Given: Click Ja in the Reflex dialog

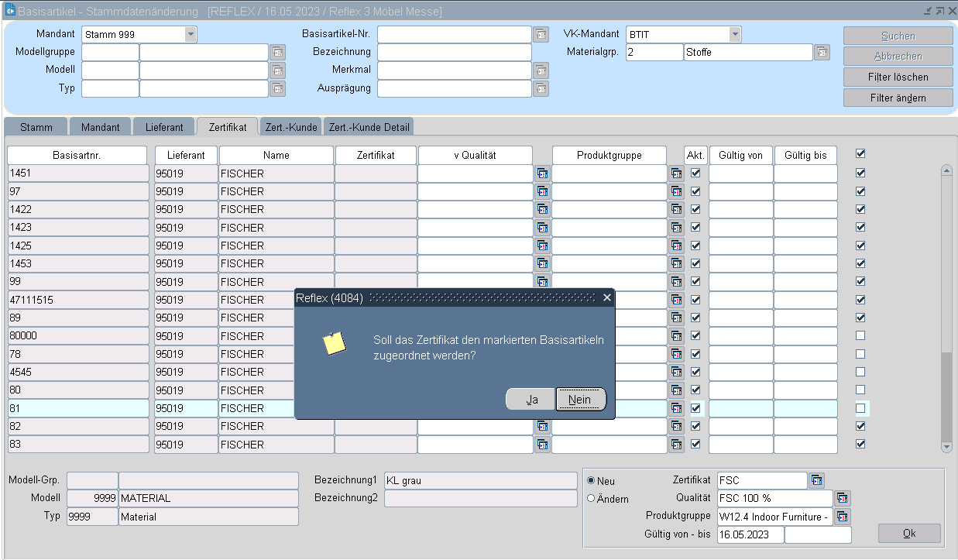Looking at the screenshot, I should point(531,400).
